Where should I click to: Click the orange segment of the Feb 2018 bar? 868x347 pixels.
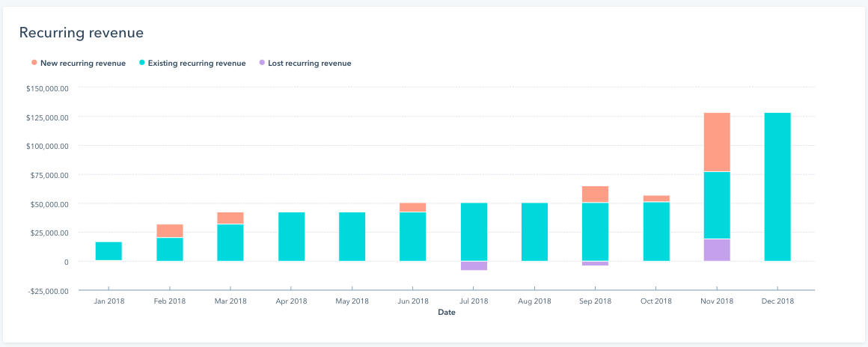(x=170, y=230)
